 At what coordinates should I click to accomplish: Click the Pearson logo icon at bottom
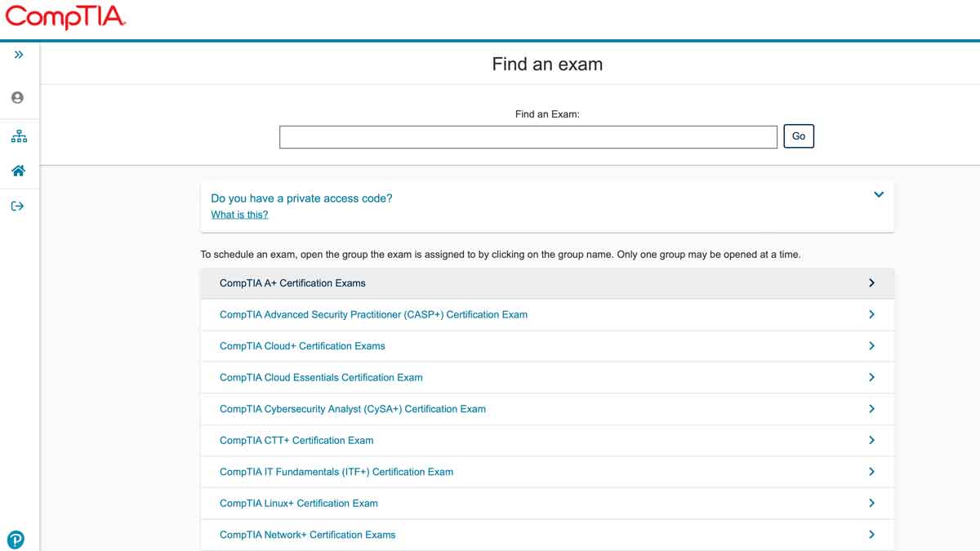pos(16,540)
